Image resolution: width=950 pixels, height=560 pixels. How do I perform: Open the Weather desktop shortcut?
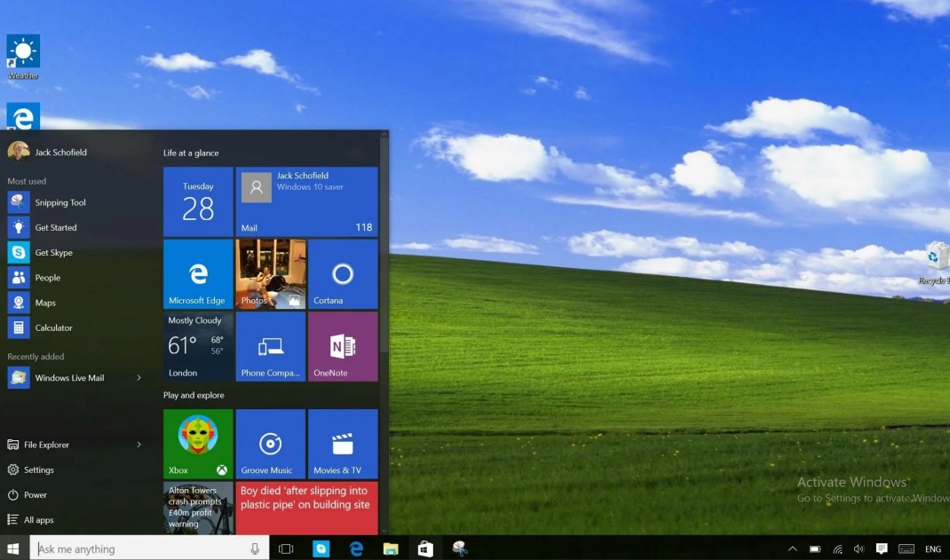(23, 57)
